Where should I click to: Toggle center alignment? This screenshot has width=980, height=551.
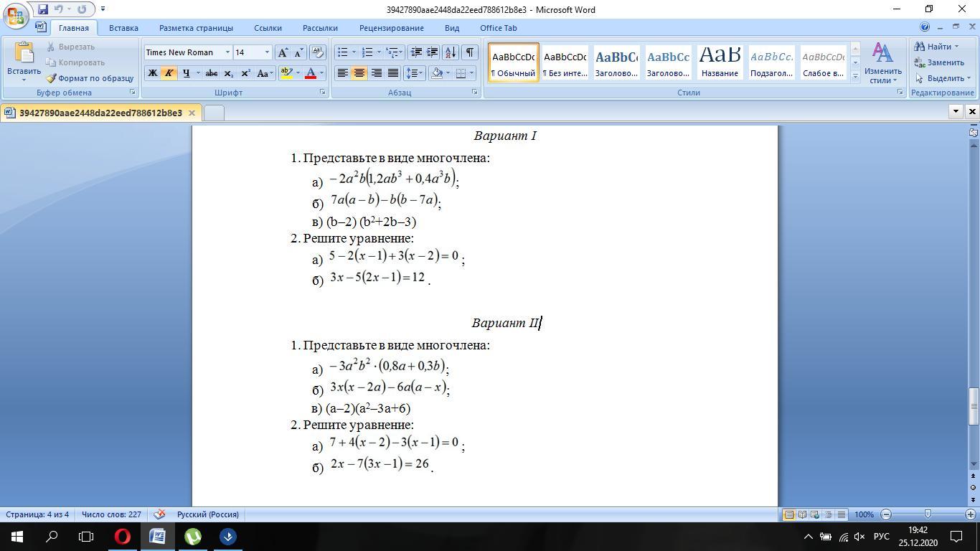point(359,73)
